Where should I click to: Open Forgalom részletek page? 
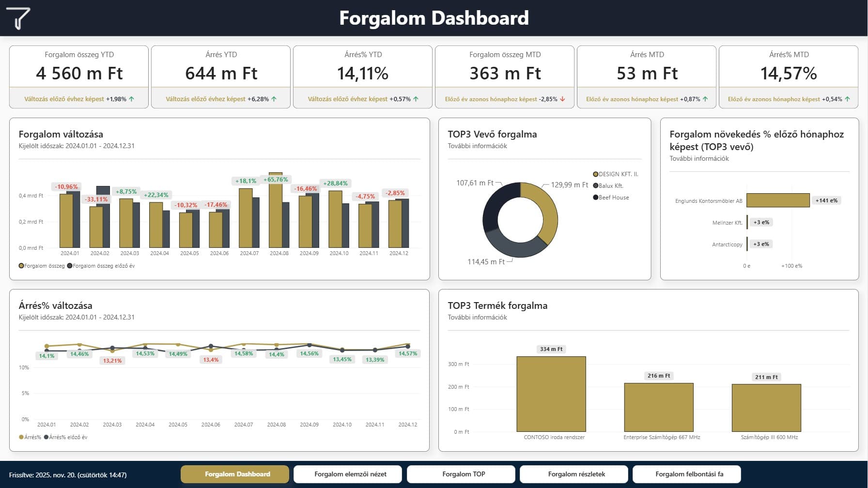pos(576,474)
